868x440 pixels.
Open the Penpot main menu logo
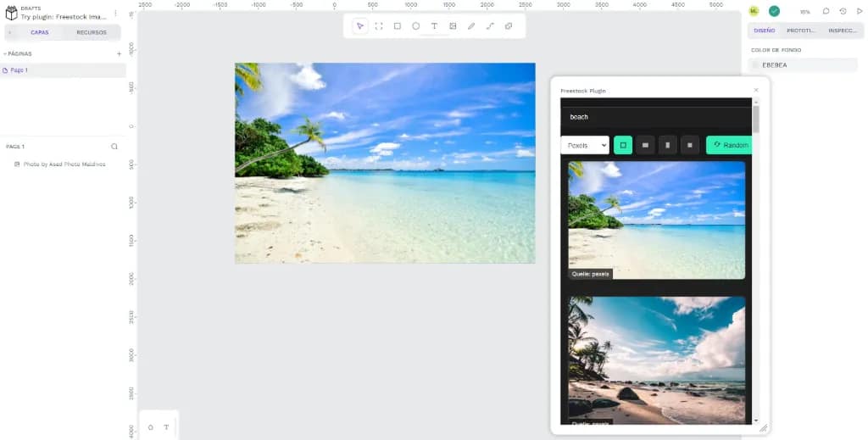(x=11, y=13)
